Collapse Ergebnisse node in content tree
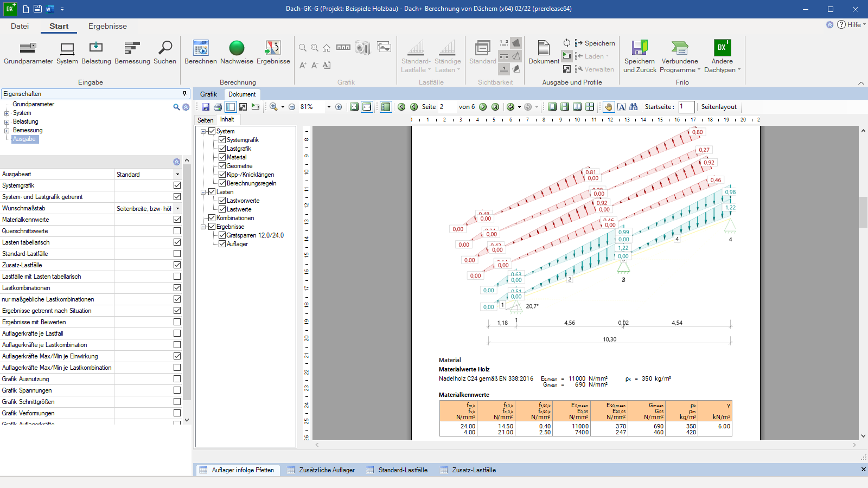The height and width of the screenshot is (488, 868). 203,227
